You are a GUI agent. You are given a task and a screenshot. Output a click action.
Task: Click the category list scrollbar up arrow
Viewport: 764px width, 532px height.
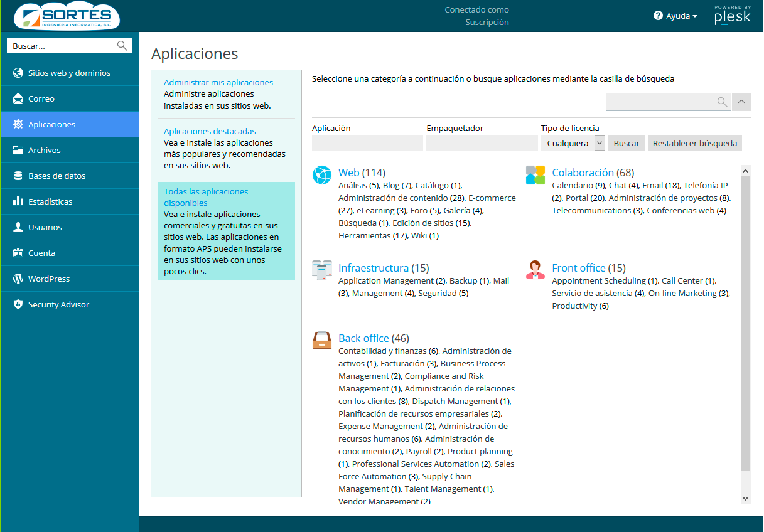pyautogui.click(x=745, y=170)
